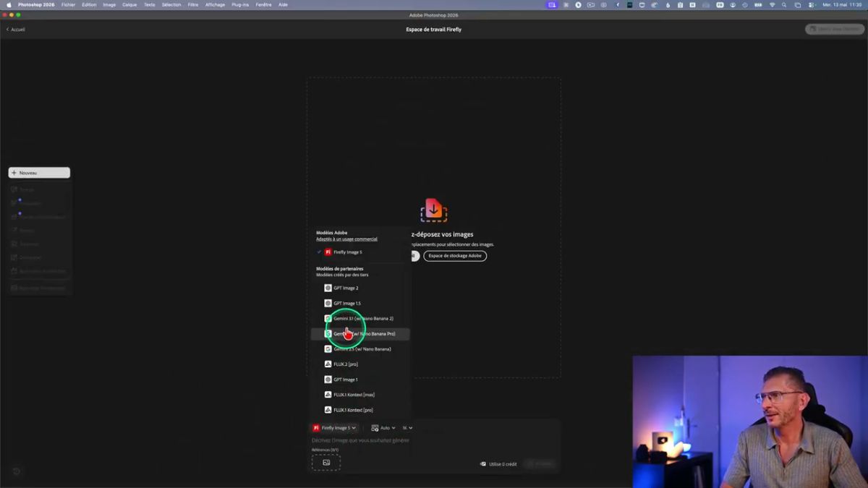The image size is (868, 488).
Task: Click the dimmed button at top right
Action: [x=834, y=29]
